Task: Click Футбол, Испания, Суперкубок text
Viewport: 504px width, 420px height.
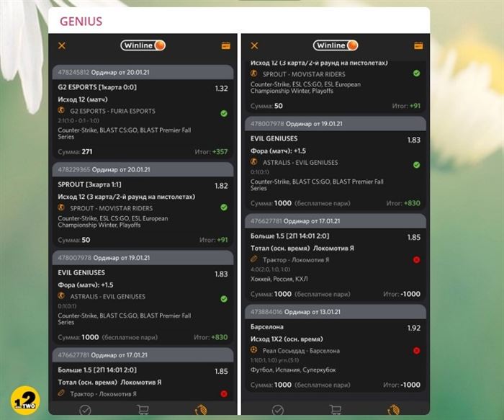Action: point(293,370)
